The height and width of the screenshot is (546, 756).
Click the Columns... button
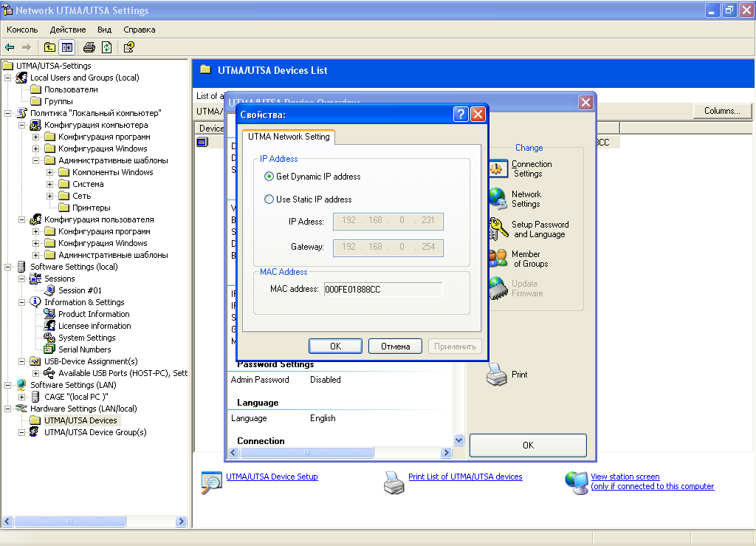point(722,111)
